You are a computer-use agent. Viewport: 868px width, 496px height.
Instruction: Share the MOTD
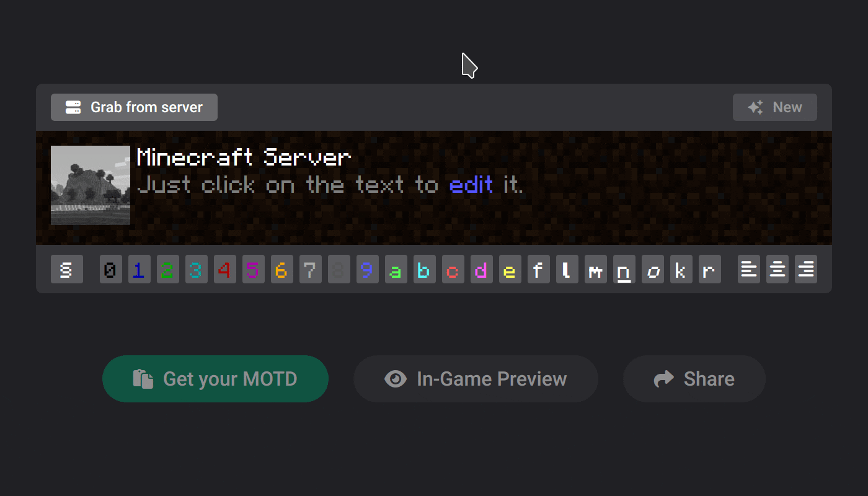(694, 379)
